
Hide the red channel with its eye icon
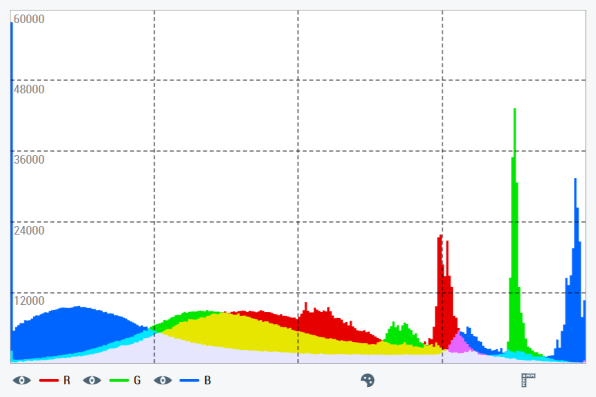pyautogui.click(x=22, y=380)
